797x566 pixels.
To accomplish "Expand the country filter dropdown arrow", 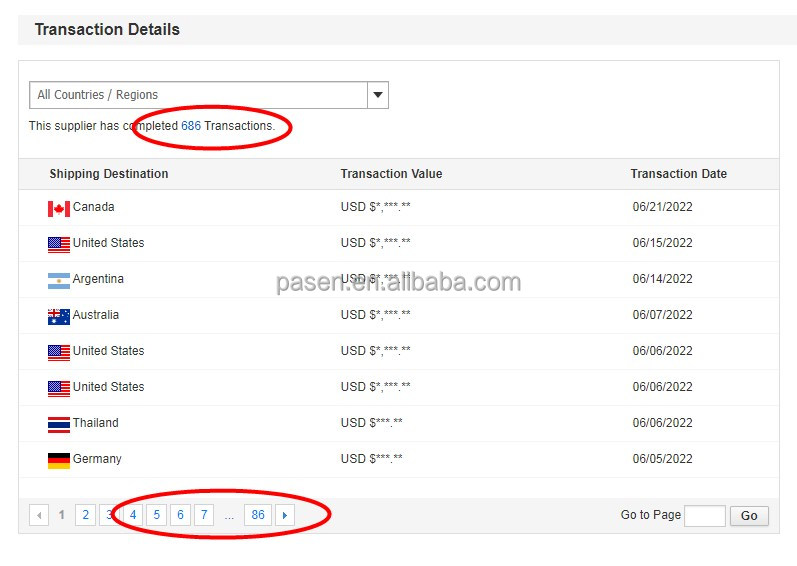I will [377, 95].
